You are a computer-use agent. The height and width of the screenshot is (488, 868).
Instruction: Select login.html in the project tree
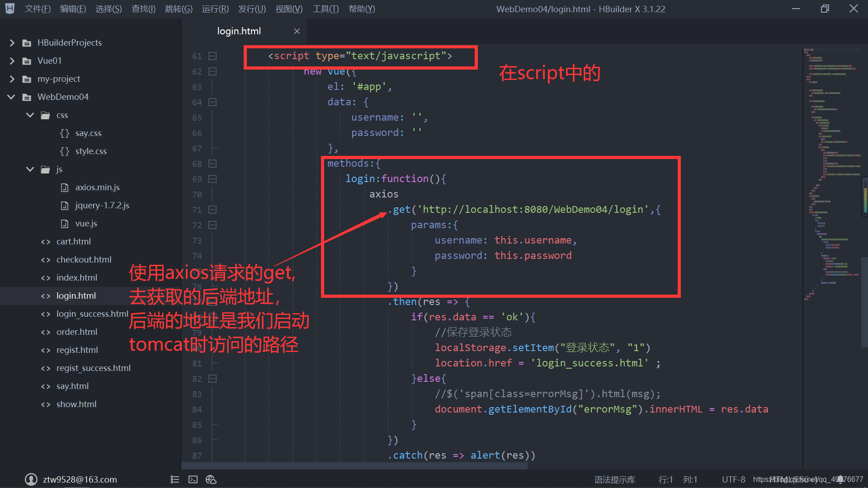[76, 296]
